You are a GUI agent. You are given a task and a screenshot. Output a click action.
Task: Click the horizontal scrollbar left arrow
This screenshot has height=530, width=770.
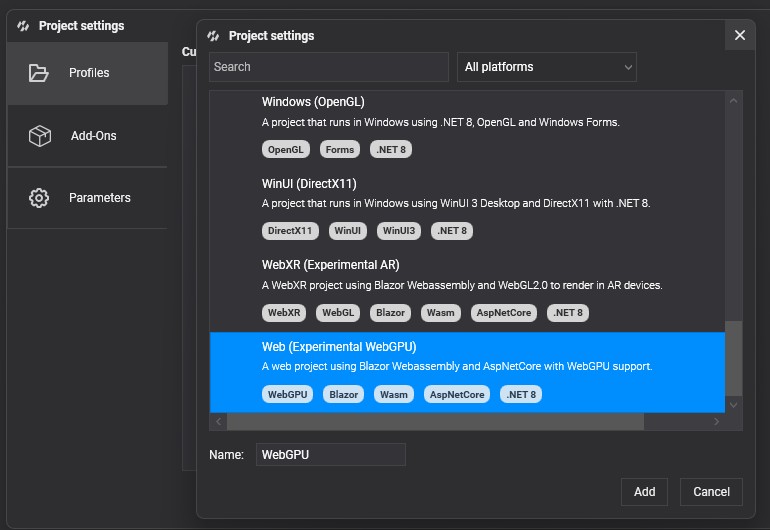tap(218, 423)
